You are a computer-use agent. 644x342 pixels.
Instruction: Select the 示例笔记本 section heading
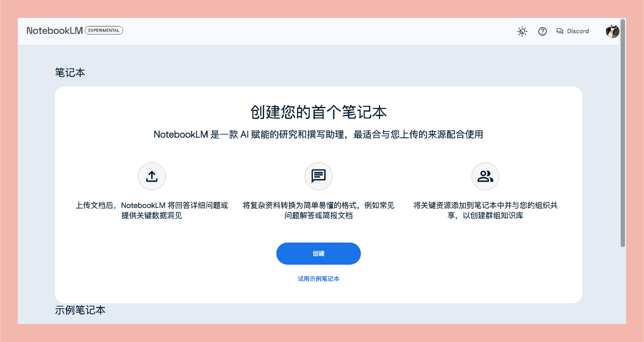[x=80, y=310]
